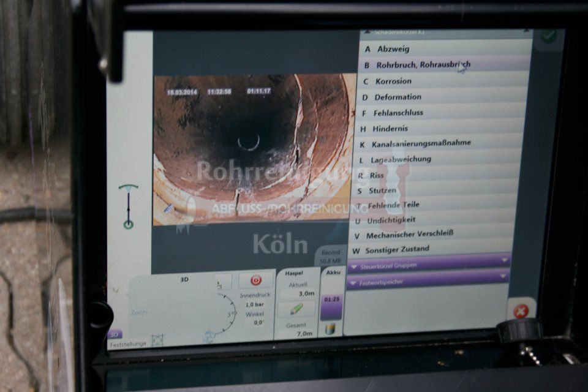Click the pipe camera video view
This screenshot has width=588, height=392.
click(254, 149)
